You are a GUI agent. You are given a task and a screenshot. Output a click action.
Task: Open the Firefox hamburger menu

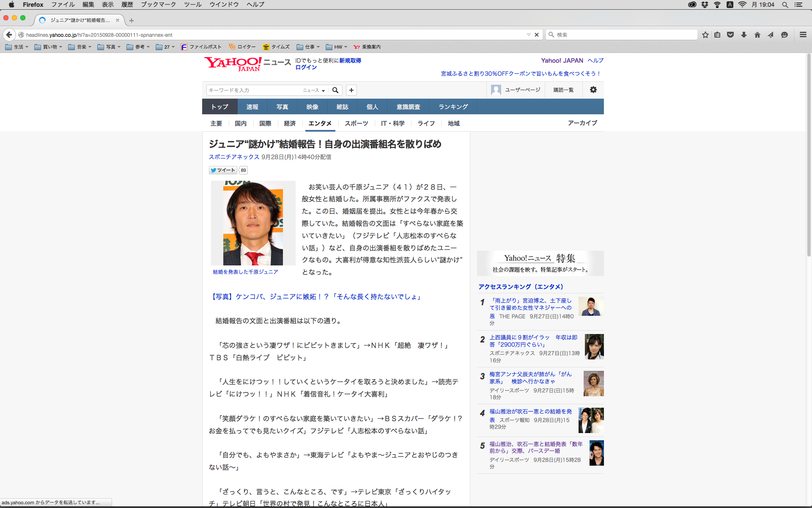click(x=803, y=35)
